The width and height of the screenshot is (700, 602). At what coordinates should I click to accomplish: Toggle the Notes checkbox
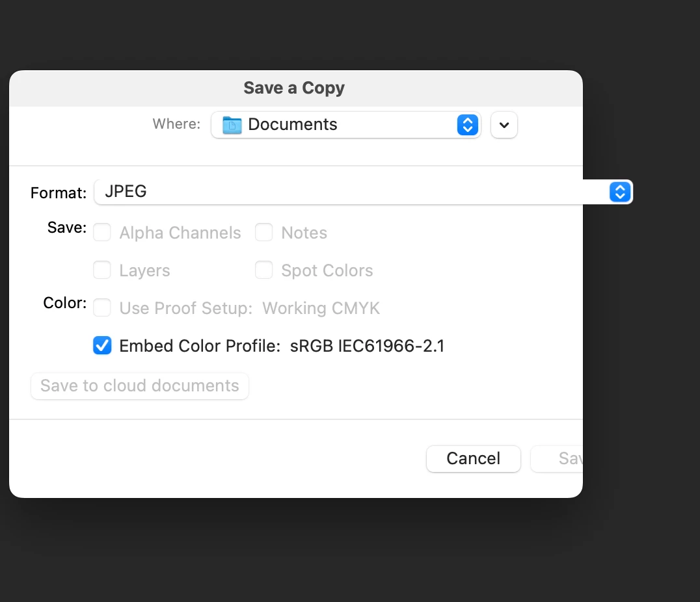(x=264, y=233)
